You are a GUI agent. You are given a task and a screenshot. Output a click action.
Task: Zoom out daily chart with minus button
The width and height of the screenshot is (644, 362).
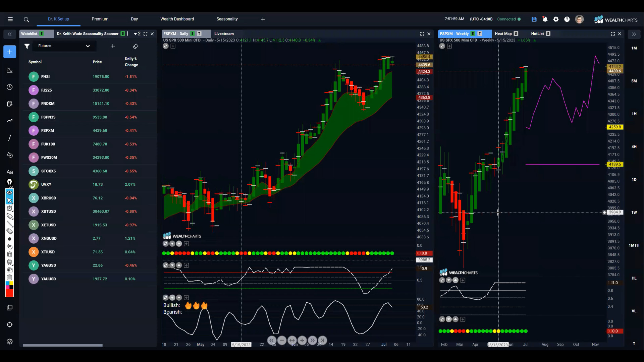tap(282, 341)
